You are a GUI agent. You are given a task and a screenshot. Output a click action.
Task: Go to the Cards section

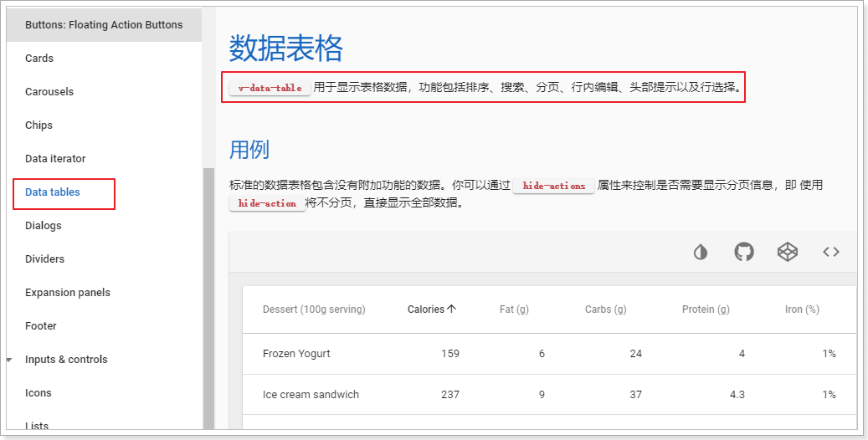tap(39, 59)
